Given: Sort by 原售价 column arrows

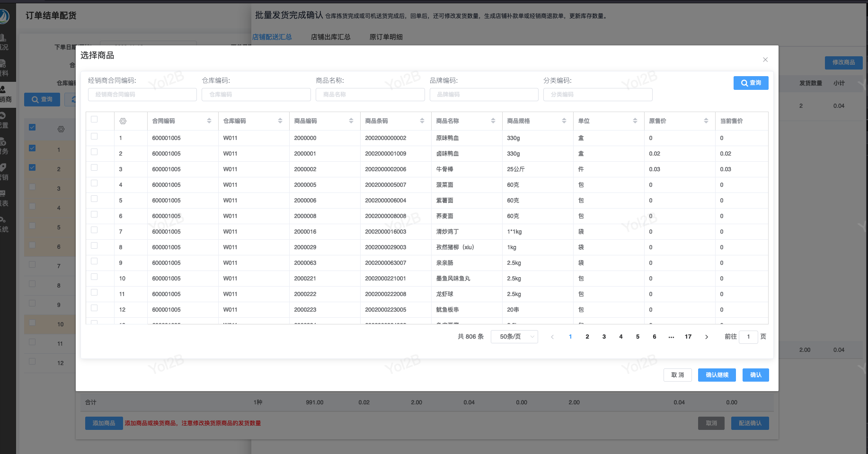Looking at the screenshot, I should tap(706, 121).
